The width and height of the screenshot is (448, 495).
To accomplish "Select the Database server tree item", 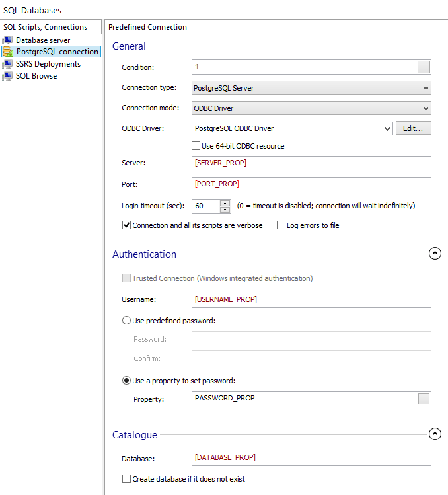I will (43, 40).
